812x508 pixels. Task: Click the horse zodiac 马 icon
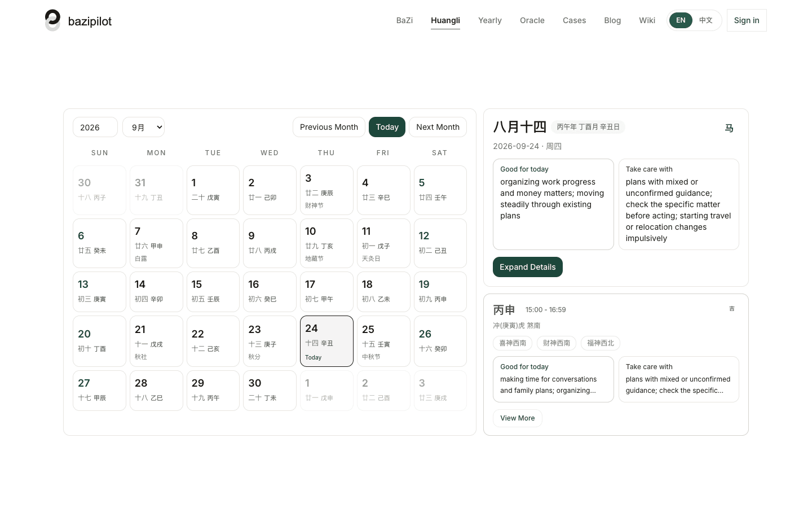tap(729, 128)
